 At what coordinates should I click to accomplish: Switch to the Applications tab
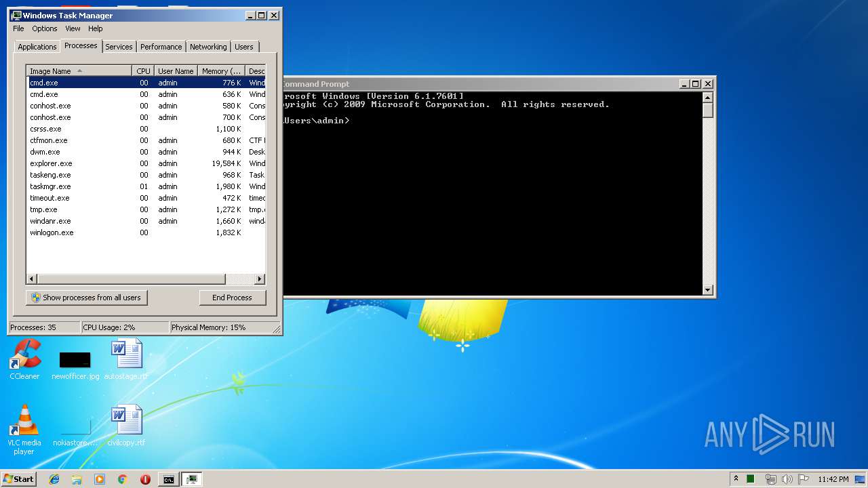[37, 47]
